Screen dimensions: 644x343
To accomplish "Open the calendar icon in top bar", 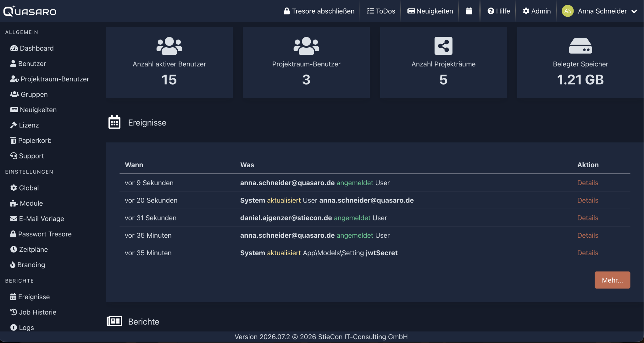I will point(469,11).
